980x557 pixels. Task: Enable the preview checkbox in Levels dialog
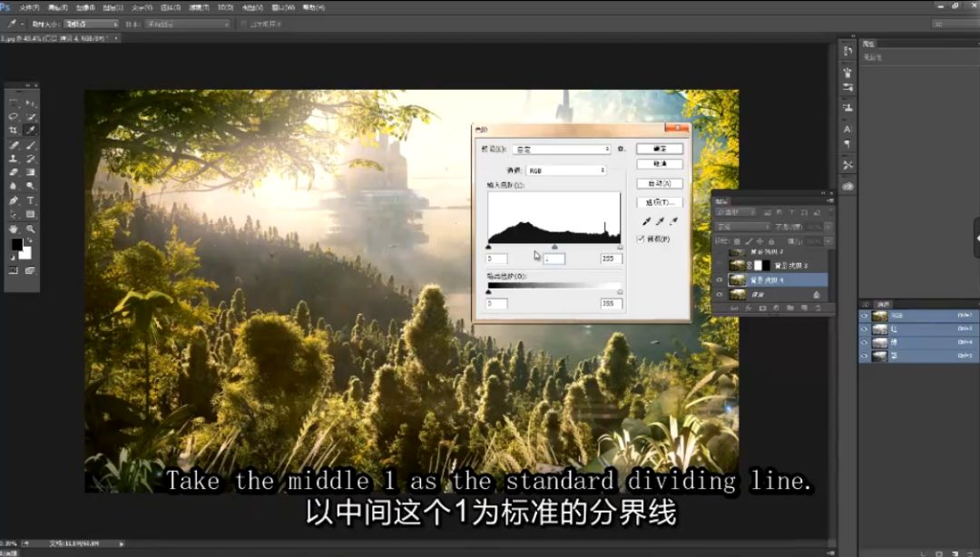click(640, 239)
